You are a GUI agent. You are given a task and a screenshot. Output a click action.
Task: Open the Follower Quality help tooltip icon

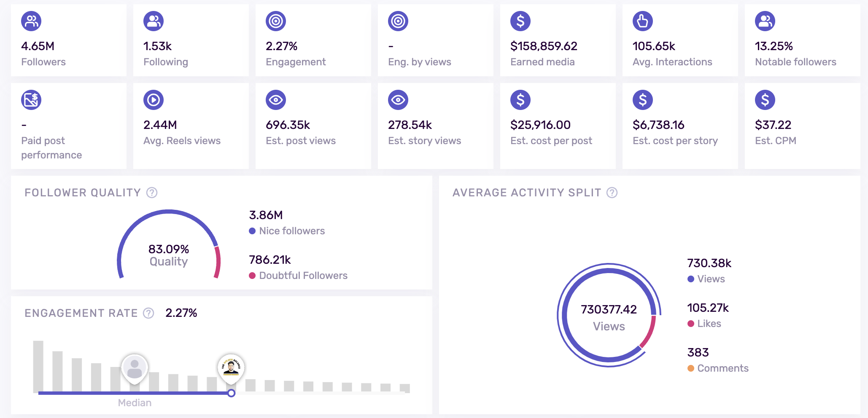point(152,193)
